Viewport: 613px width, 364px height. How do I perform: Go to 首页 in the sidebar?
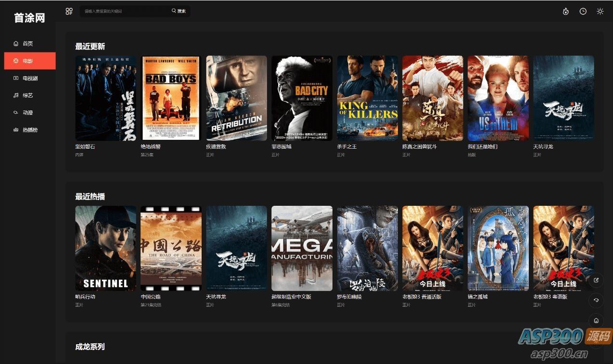click(x=28, y=44)
